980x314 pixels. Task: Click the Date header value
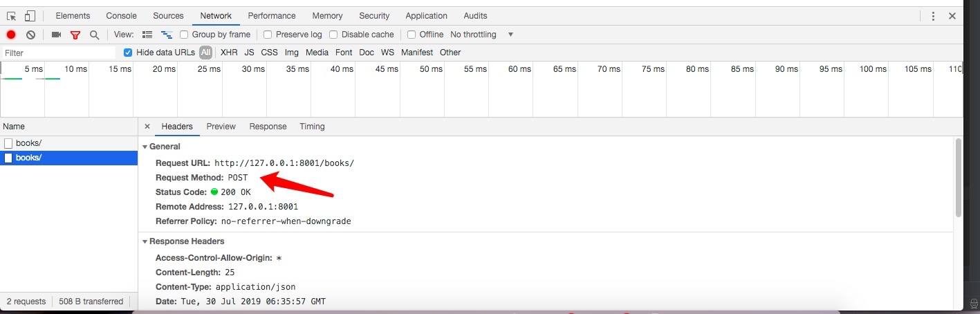(254, 302)
